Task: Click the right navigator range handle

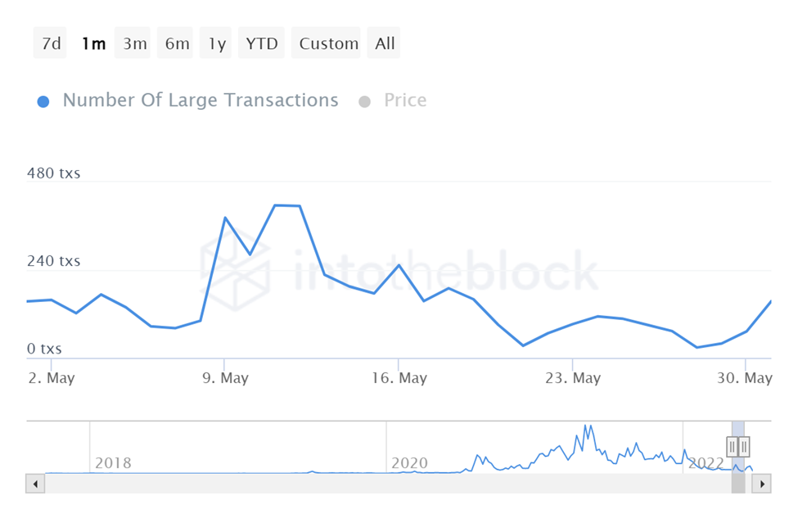Action: 744,447
